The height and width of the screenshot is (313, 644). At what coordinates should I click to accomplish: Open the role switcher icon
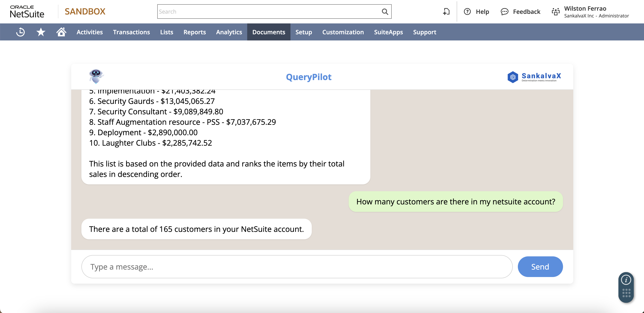556,12
